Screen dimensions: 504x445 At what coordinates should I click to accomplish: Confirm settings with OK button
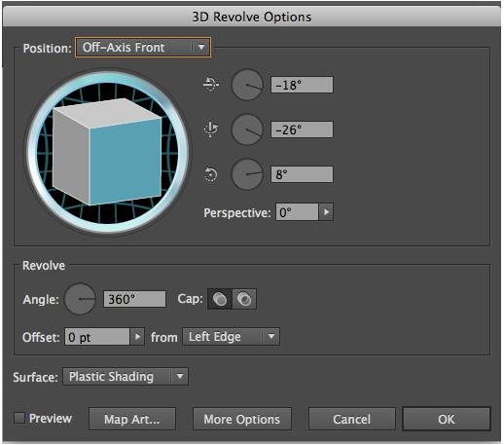(x=447, y=419)
